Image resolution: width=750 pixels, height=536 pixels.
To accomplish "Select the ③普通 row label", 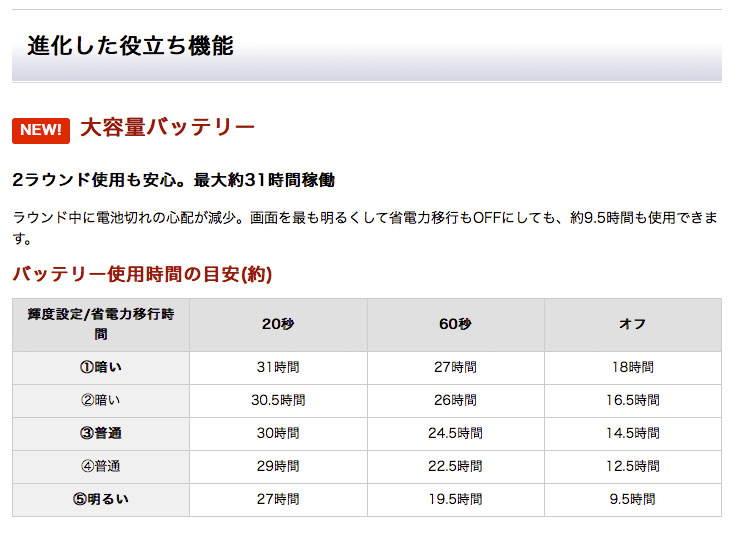I will 101,433.
